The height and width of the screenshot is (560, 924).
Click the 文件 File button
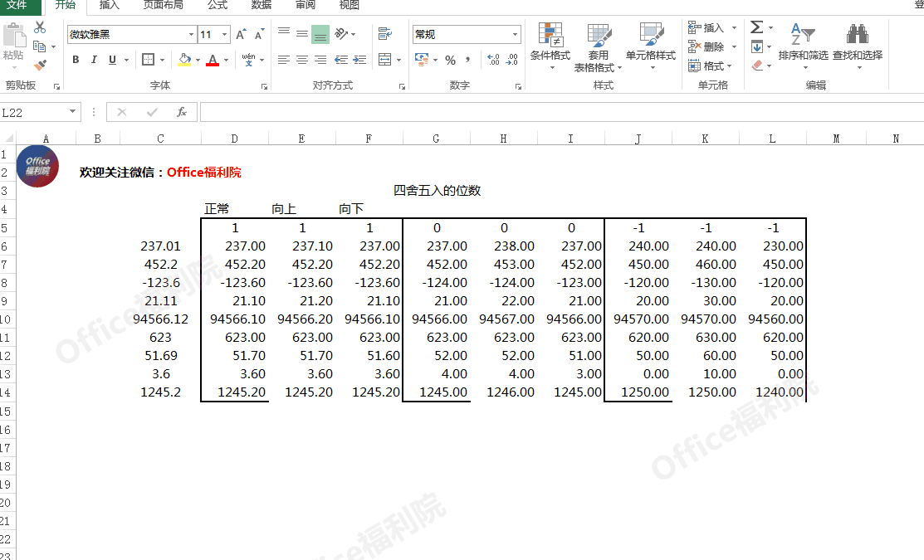pyautogui.click(x=17, y=5)
